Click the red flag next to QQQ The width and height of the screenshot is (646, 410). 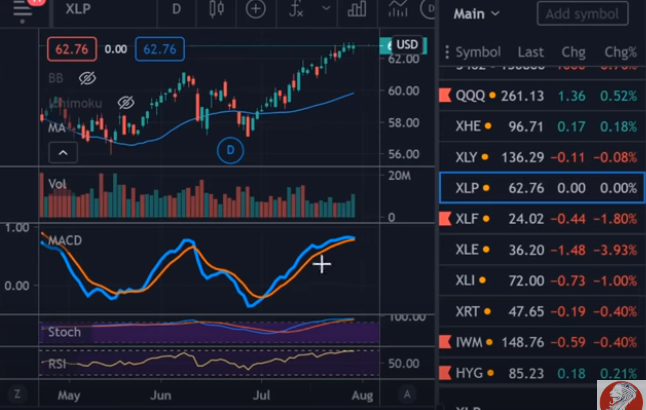[445, 96]
